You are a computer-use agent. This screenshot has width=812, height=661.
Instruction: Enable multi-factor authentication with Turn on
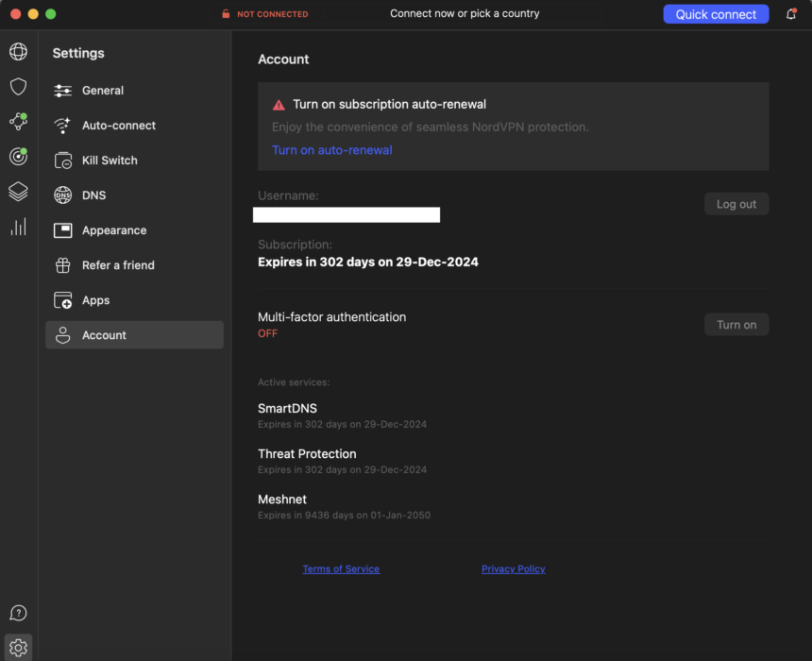click(736, 324)
